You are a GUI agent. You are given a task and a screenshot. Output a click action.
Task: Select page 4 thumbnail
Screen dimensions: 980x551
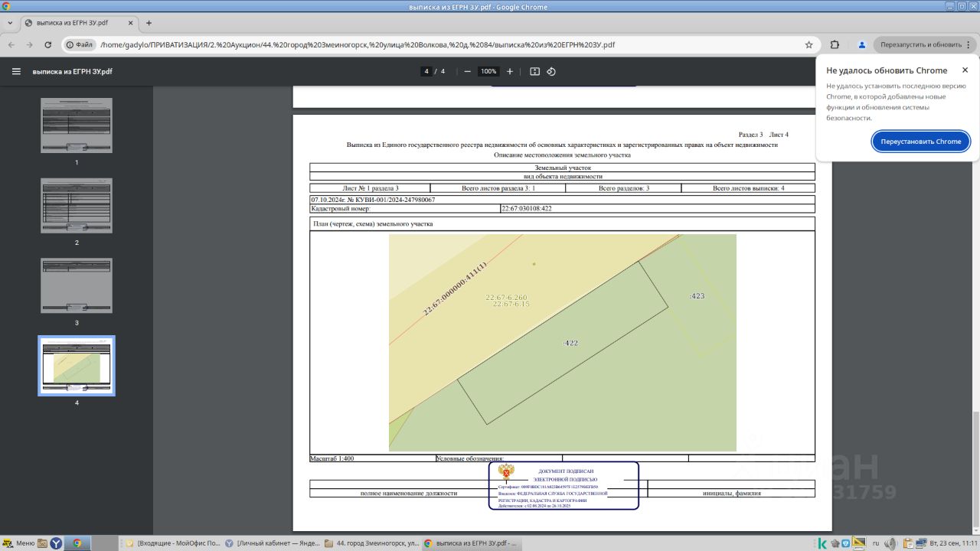click(x=77, y=366)
